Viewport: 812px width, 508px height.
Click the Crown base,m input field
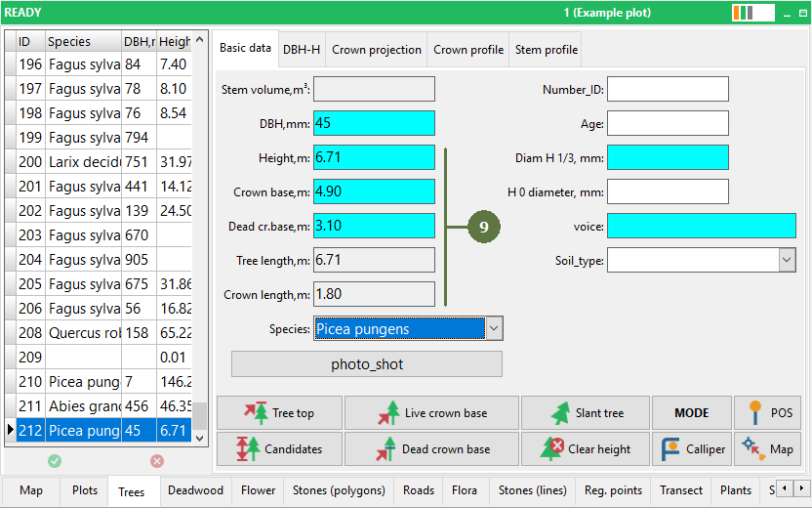374,191
